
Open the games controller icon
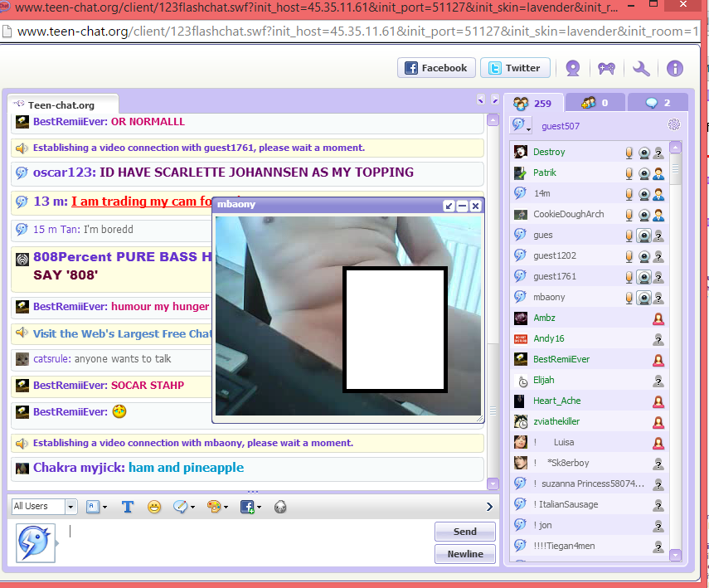coord(608,68)
